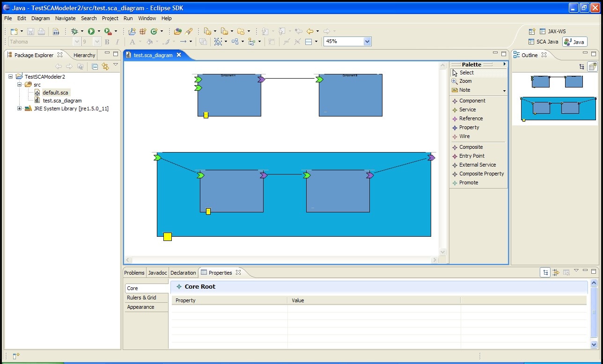603x364 pixels.
Task: Switch to the SCA Java perspective
Action: 543,42
